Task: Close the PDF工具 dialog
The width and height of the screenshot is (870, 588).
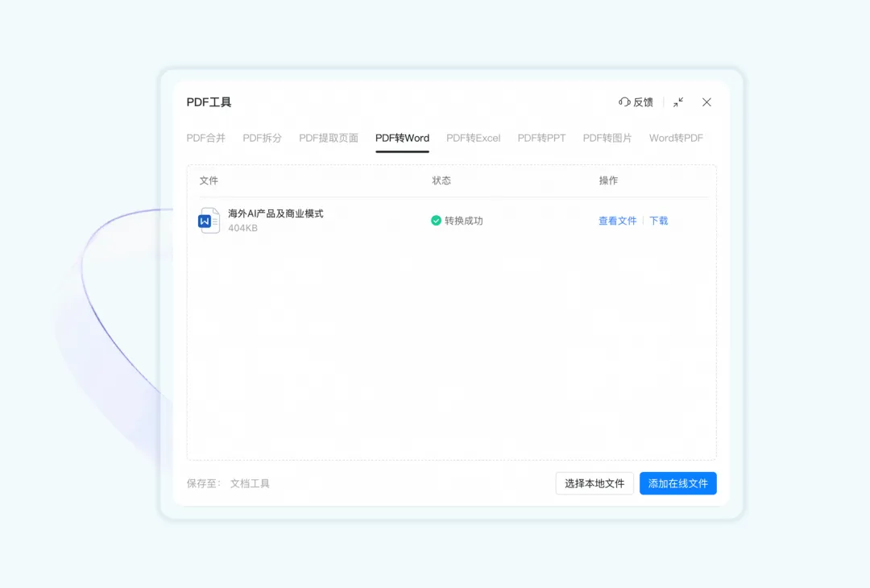Action: point(706,102)
